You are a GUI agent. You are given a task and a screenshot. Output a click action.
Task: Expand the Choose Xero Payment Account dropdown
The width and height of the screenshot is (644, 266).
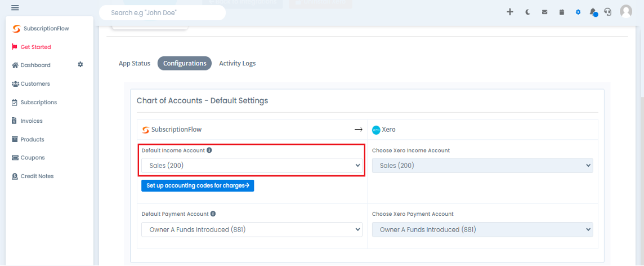(x=482, y=229)
